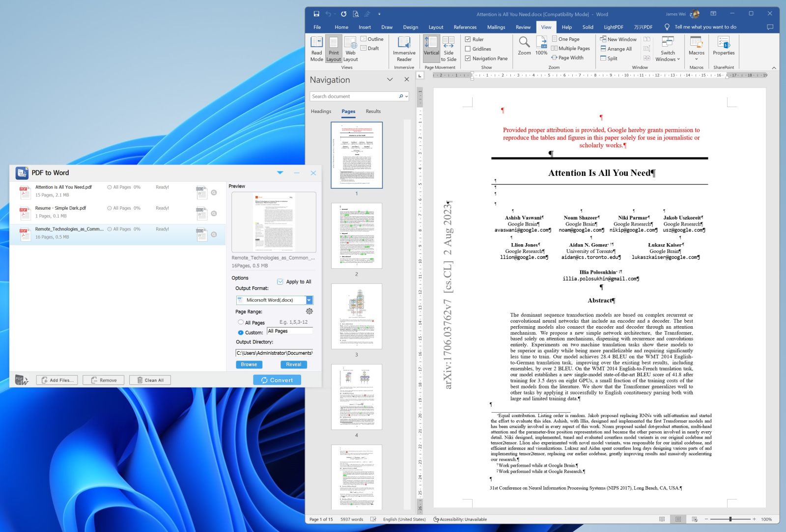
Task: Click Browse output directory button
Action: (249, 364)
